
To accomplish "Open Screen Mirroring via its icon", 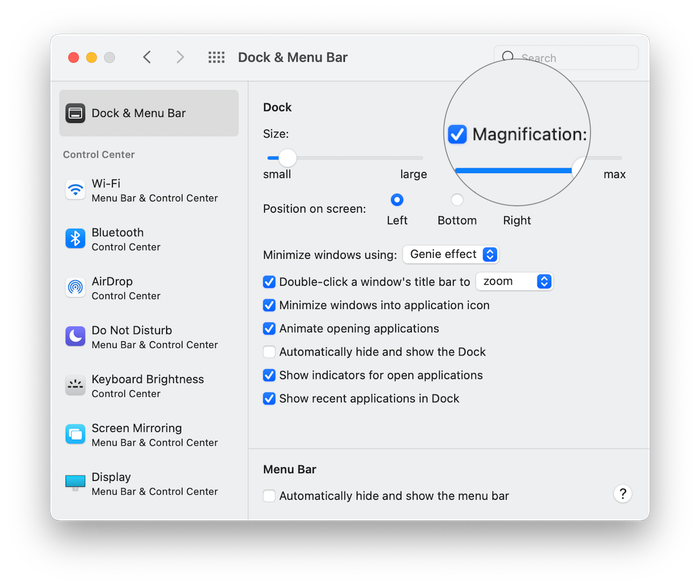I will click(x=75, y=435).
